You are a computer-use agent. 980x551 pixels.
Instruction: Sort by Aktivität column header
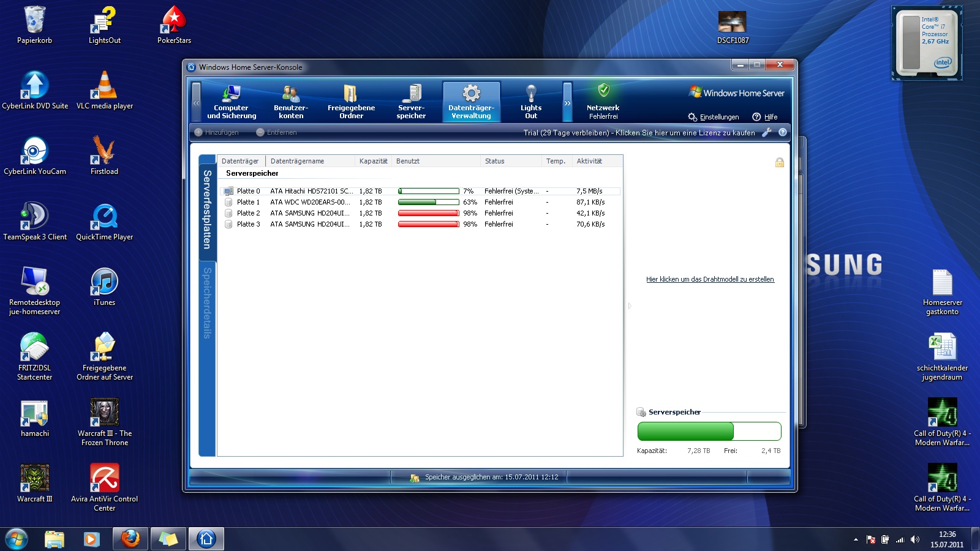597,161
